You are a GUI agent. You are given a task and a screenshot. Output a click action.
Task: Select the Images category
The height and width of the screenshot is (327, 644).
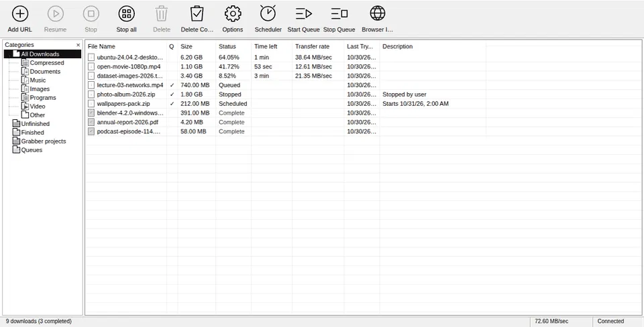pos(36,88)
